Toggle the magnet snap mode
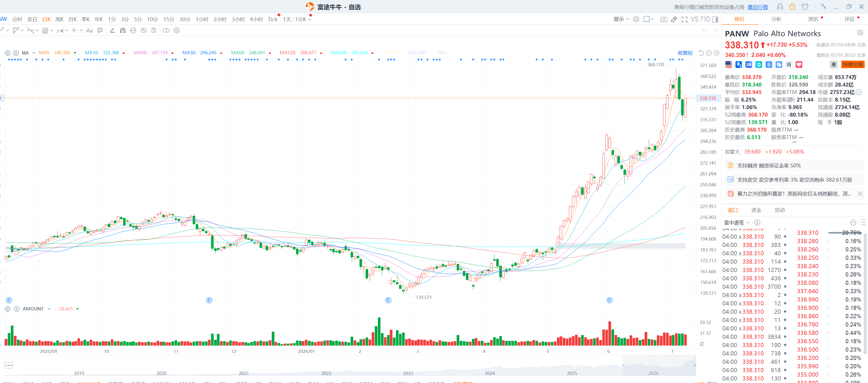This screenshot has height=383, width=868. click(x=123, y=30)
